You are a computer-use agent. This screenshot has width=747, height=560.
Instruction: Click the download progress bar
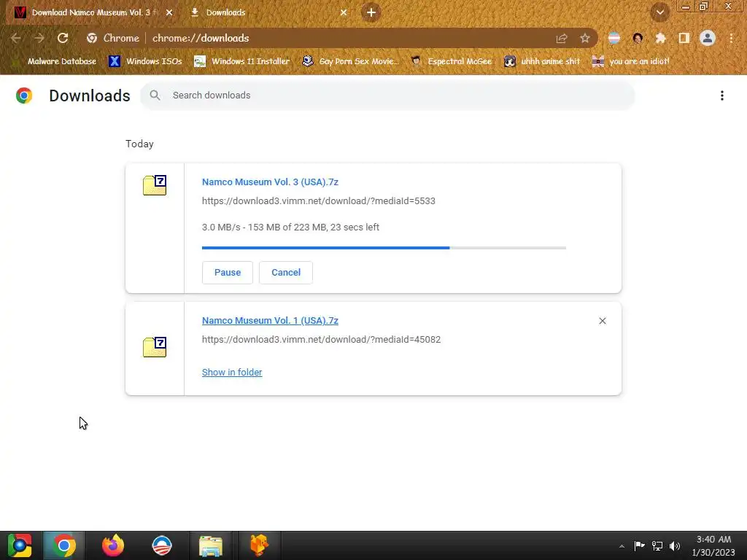tap(384, 248)
